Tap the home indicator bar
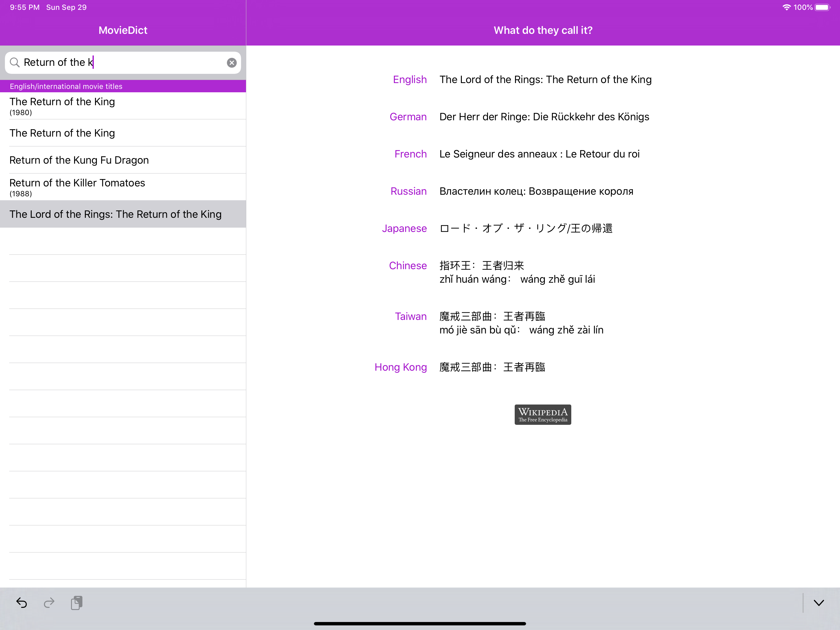 [420, 624]
